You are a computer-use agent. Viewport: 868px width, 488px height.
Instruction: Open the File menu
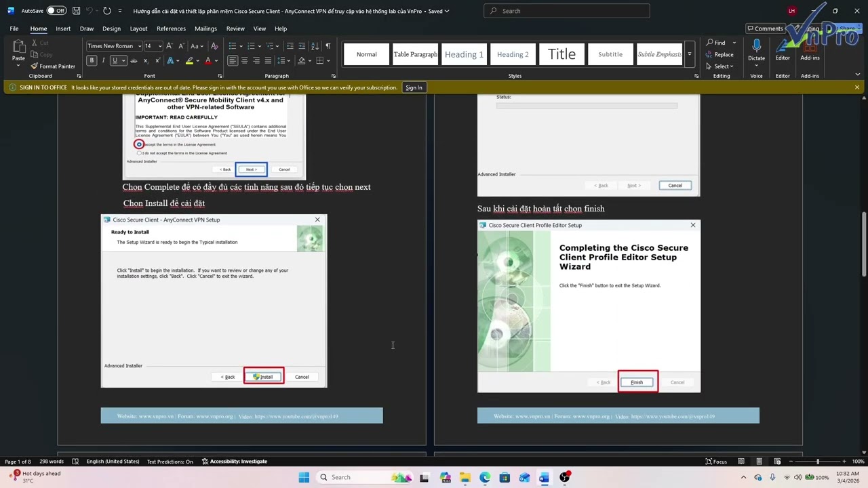click(x=14, y=28)
